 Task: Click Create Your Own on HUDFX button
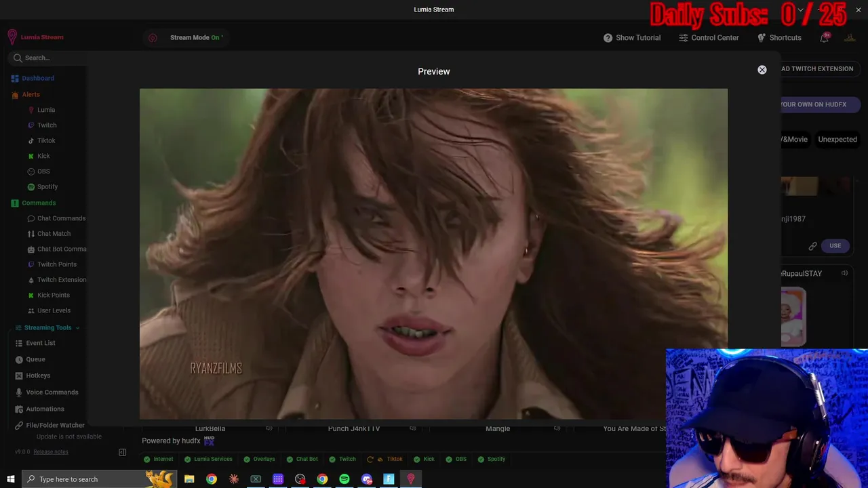pyautogui.click(x=820, y=104)
